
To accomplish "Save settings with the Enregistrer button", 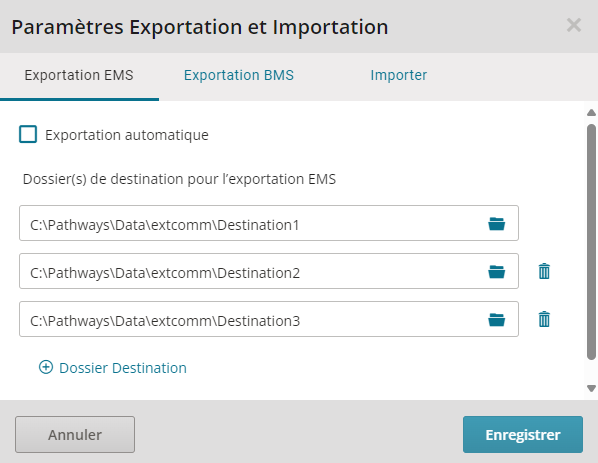I will pos(522,434).
